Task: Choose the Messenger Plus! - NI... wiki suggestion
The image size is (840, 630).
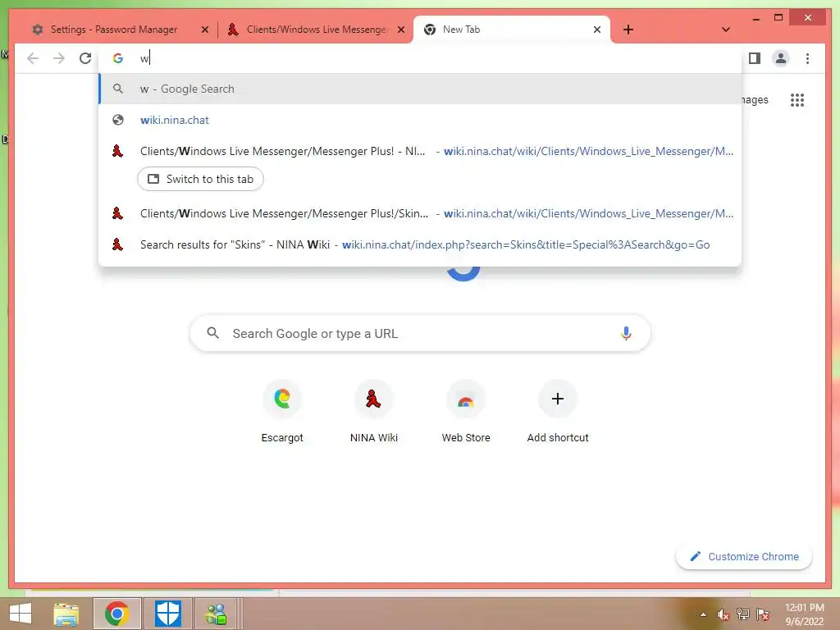Action: [420, 151]
